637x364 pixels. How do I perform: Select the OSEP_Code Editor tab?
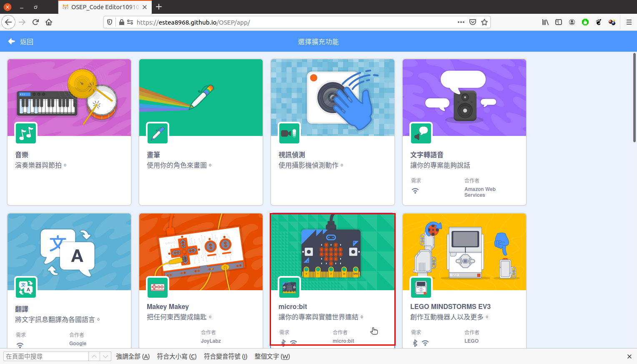[104, 7]
